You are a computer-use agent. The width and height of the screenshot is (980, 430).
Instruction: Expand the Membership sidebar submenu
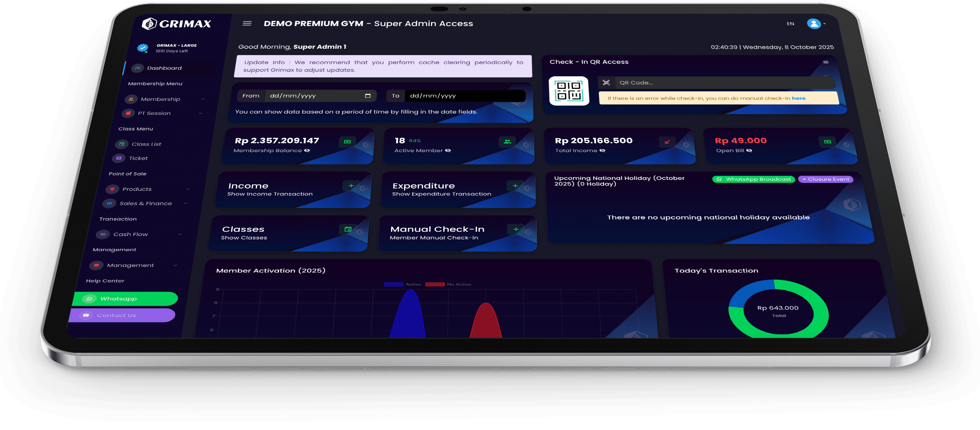(x=203, y=99)
